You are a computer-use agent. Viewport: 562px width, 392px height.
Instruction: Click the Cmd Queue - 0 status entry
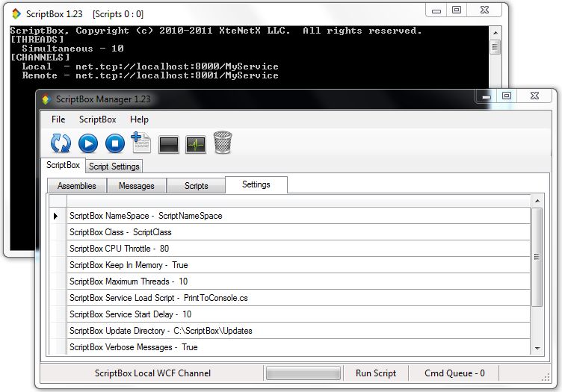point(454,373)
